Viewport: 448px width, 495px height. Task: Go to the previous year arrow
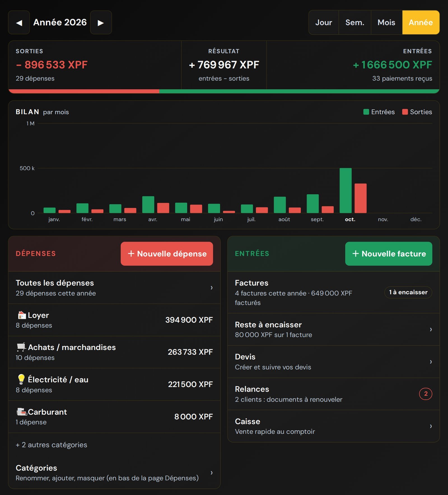click(19, 23)
